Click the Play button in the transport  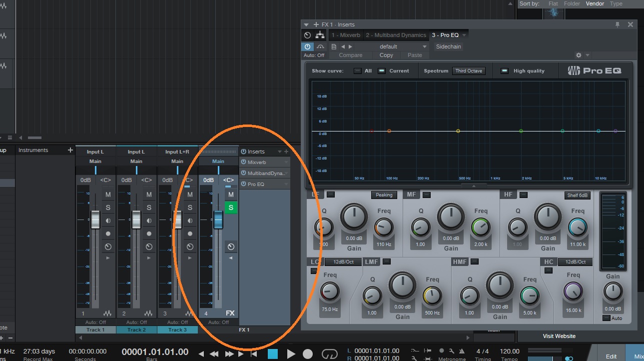point(292,354)
